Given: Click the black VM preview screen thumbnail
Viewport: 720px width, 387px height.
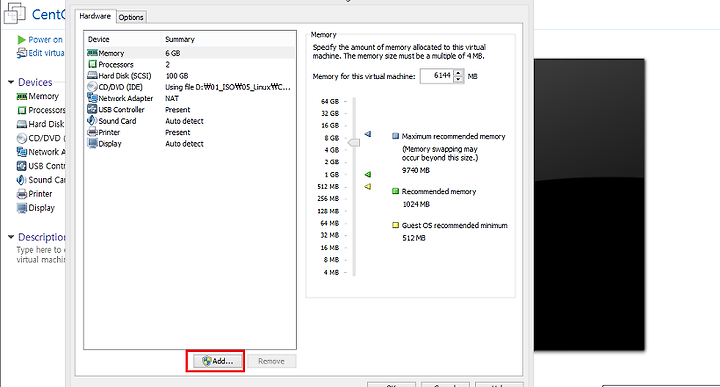Looking at the screenshot, I should [x=589, y=205].
